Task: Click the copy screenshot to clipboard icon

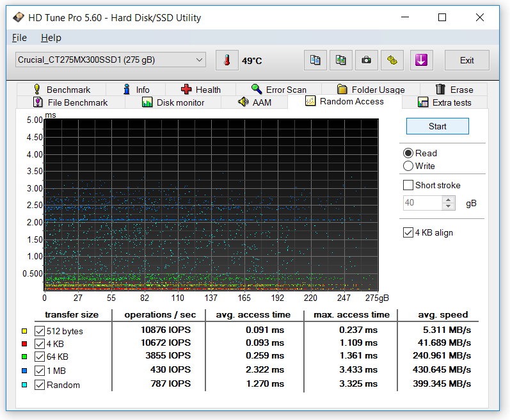Action: point(341,60)
